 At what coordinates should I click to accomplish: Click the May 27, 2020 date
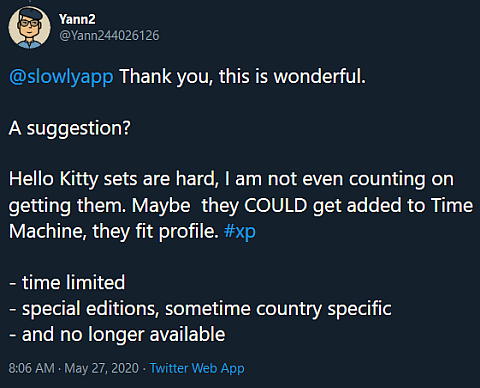(101, 368)
